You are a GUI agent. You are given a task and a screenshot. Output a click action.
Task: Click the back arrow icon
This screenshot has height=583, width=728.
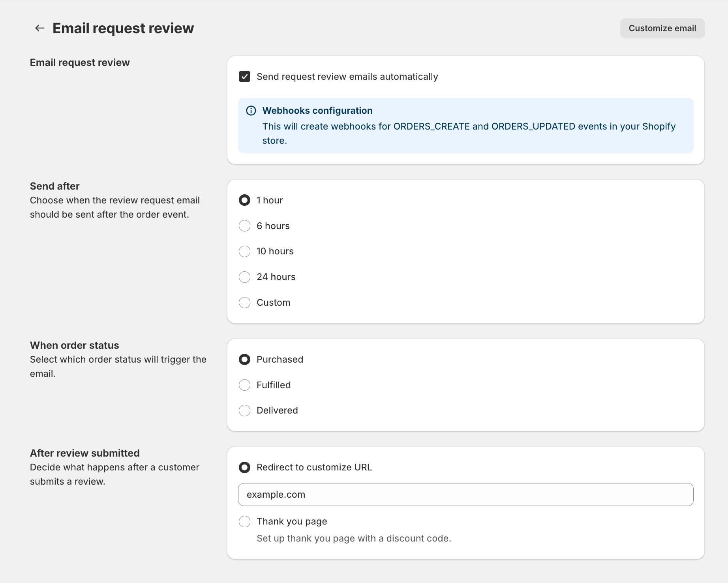(x=39, y=28)
